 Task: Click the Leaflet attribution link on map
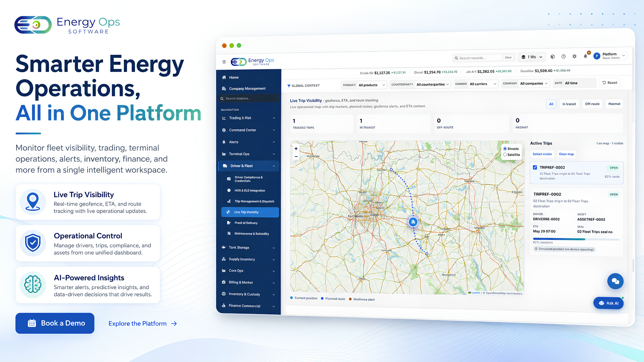476,293
